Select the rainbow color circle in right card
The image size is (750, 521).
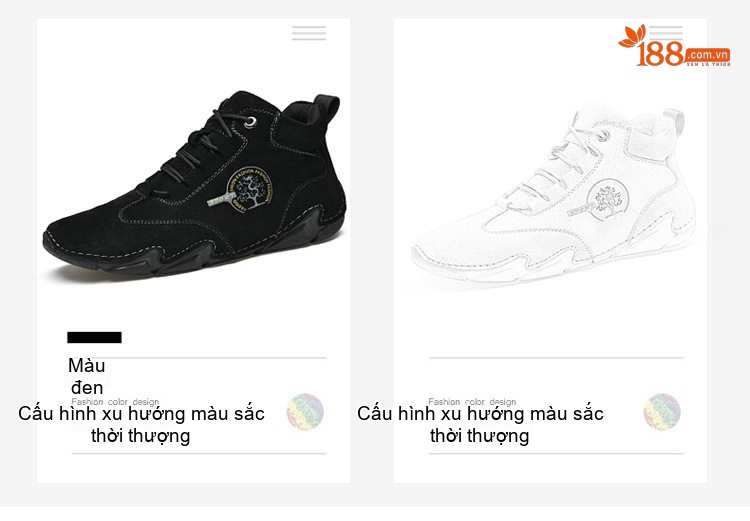(x=662, y=411)
